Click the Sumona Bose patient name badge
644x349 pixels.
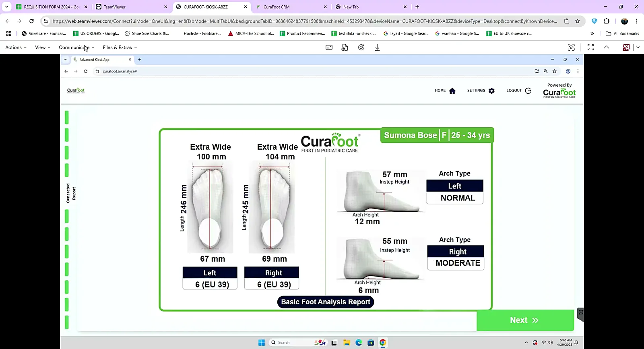[x=437, y=135]
